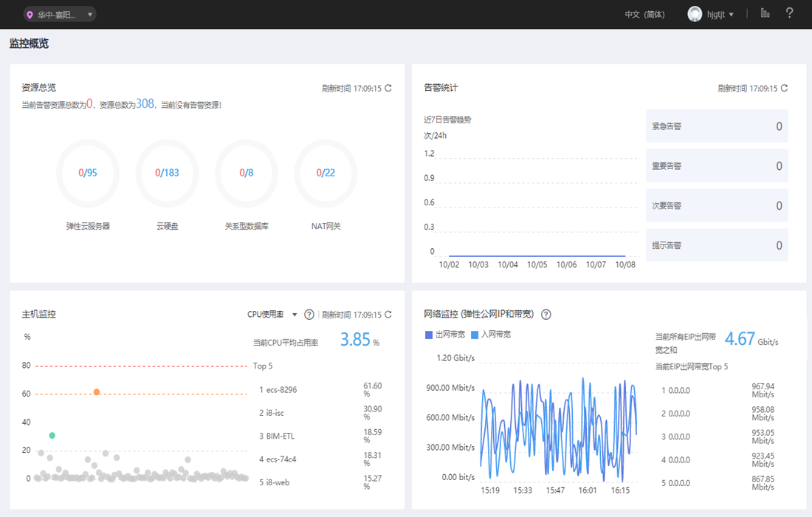Open the 重要告警 alarm row

pos(717,165)
